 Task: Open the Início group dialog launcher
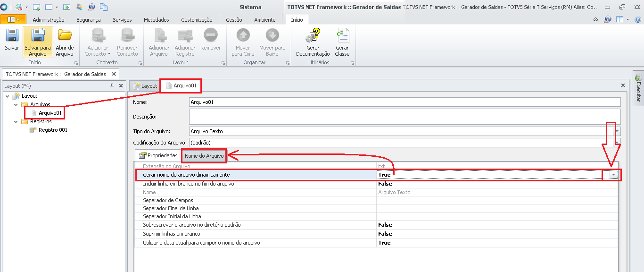pos(76,63)
